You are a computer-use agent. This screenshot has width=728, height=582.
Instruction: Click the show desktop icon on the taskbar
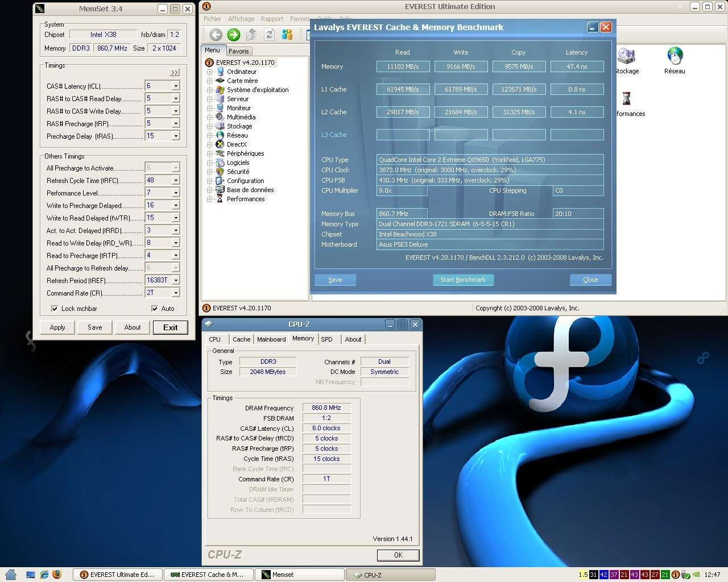tap(31, 575)
